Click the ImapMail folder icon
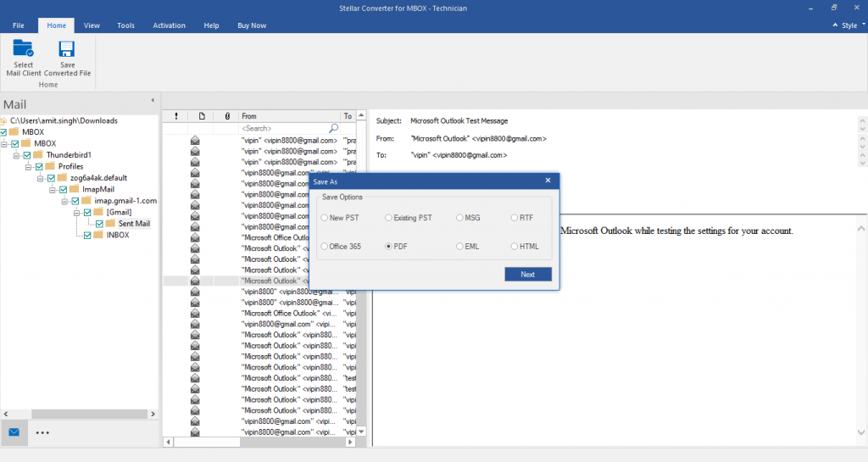The width and height of the screenshot is (868, 462). tap(75, 189)
